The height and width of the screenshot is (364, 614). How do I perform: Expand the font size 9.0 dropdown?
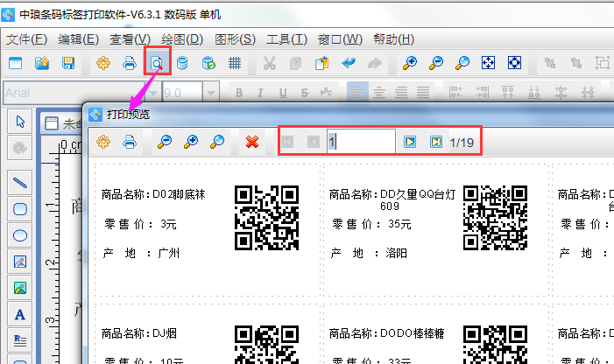[x=210, y=93]
